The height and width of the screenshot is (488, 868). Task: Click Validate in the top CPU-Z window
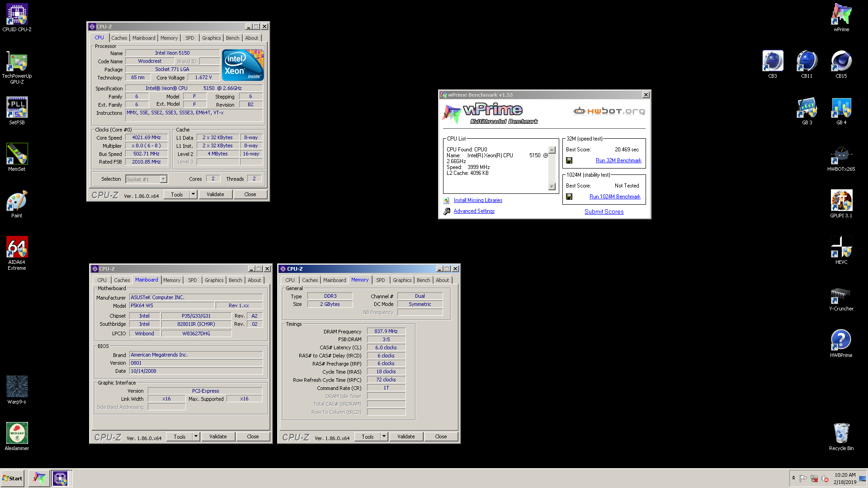point(215,194)
